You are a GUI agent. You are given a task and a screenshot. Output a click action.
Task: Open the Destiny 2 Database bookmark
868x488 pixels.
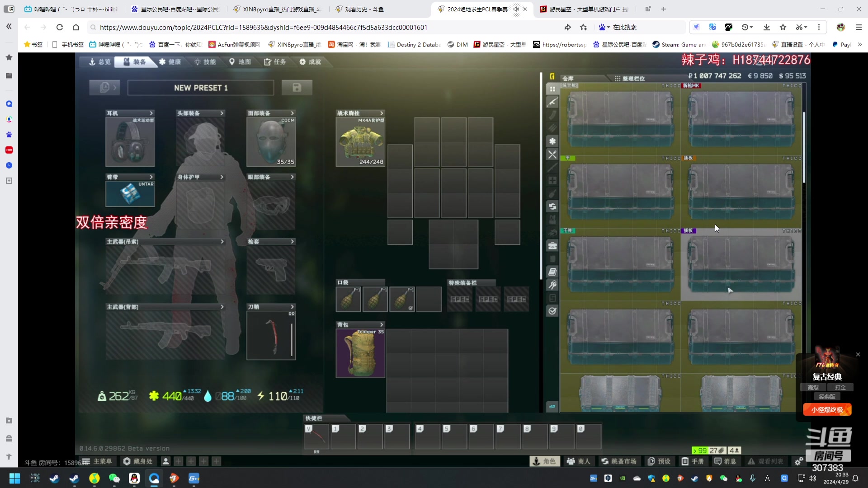414,45
